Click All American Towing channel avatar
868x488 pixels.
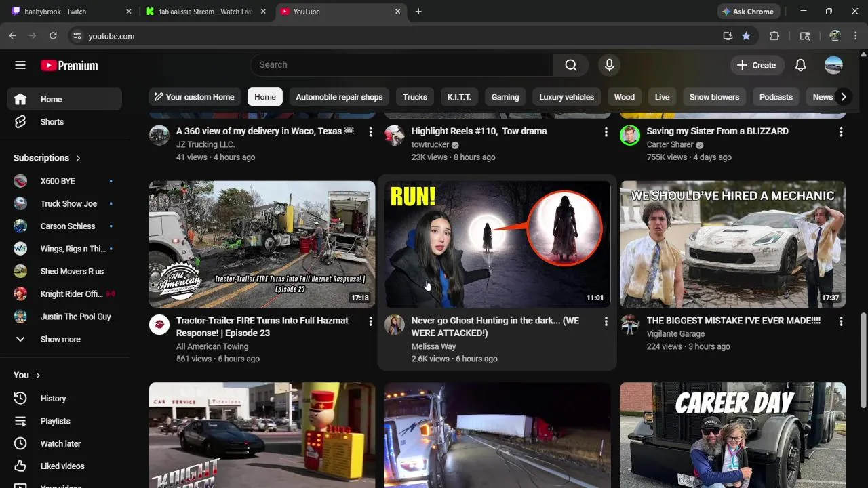click(x=159, y=325)
